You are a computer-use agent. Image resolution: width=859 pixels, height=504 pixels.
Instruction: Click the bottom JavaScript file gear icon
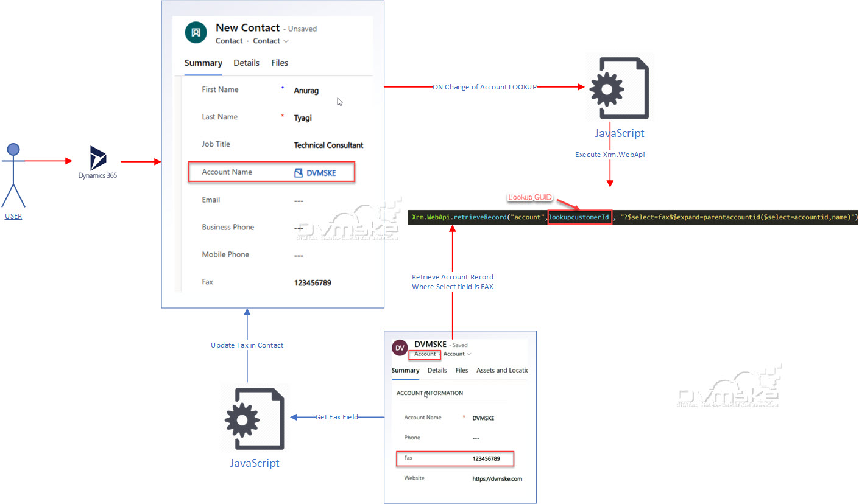tap(254, 419)
